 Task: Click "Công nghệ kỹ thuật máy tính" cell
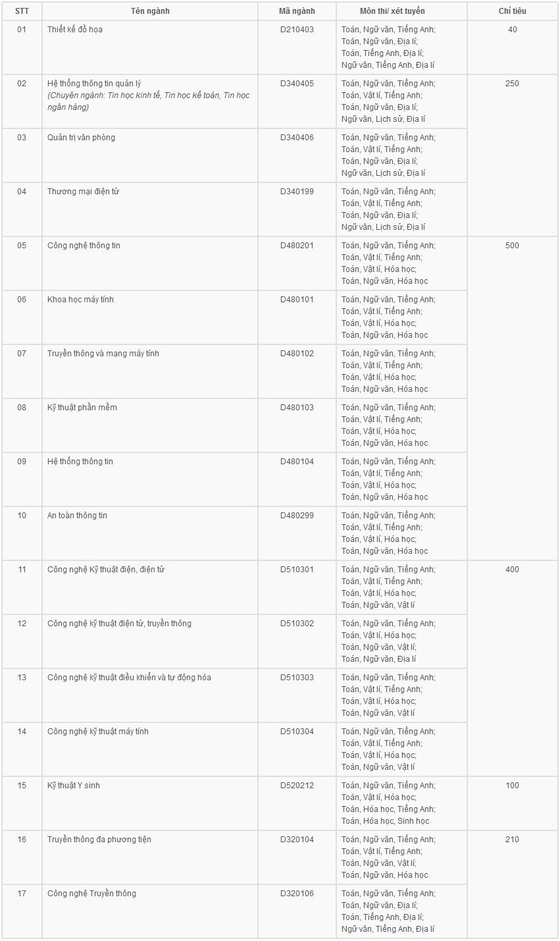coord(98,732)
